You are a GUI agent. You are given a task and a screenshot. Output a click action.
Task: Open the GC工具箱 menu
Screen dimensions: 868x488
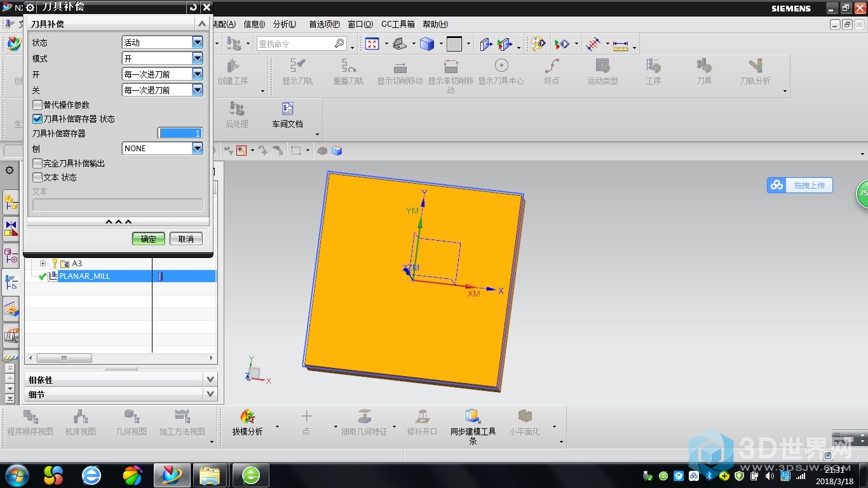point(398,24)
